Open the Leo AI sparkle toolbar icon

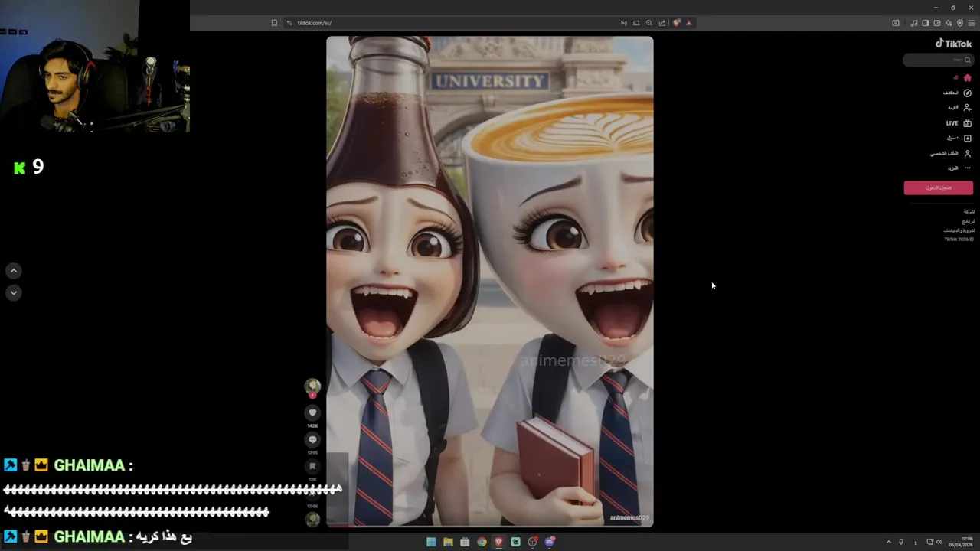pyautogui.click(x=949, y=23)
